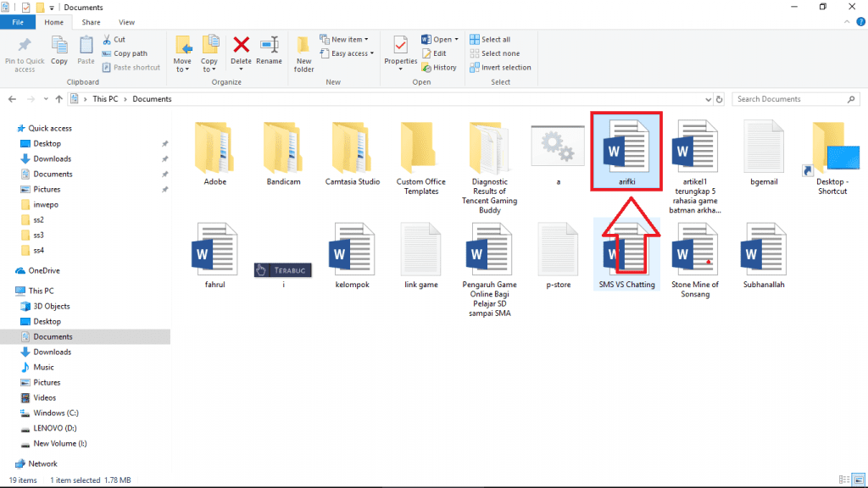Go back with the Back arrow
The image size is (868, 488).
coord(12,99)
